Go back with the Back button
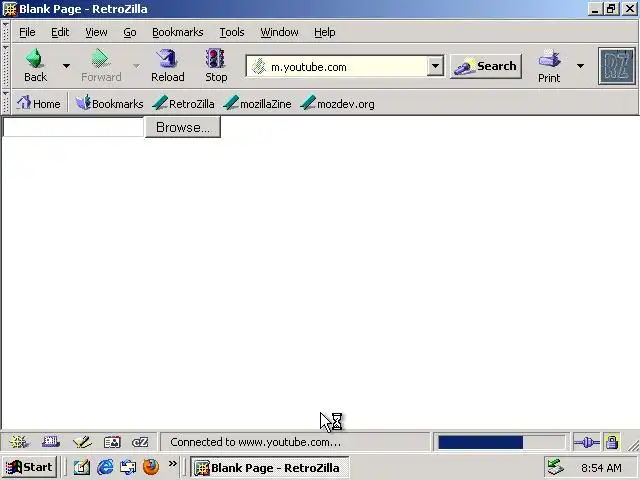 (36, 66)
